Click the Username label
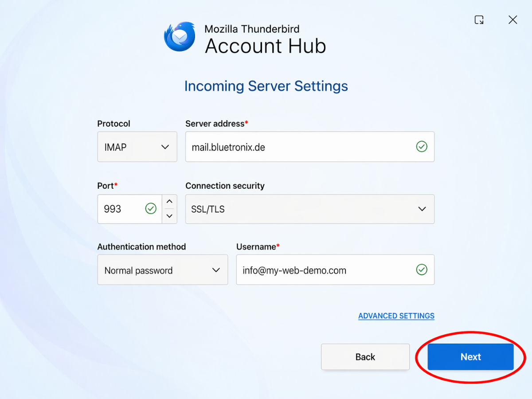532x399 pixels. click(258, 247)
